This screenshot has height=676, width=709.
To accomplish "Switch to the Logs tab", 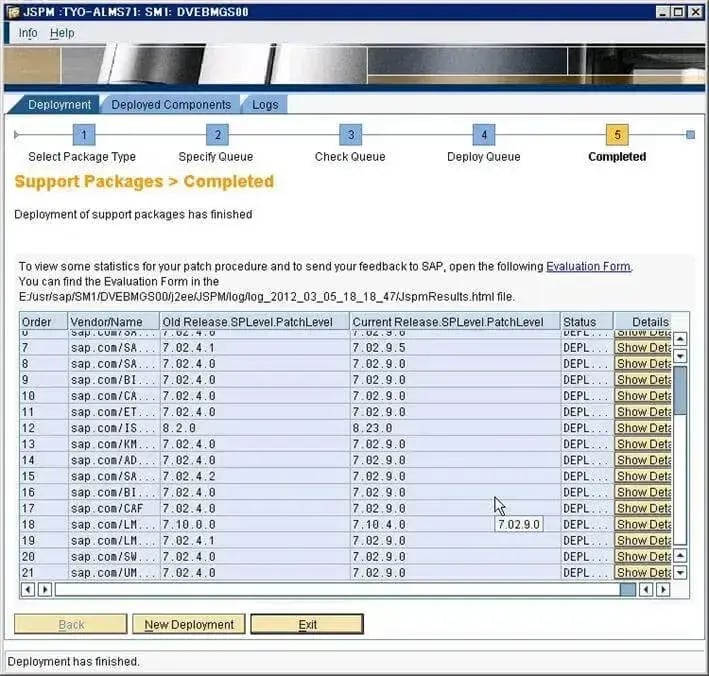I will (x=265, y=104).
